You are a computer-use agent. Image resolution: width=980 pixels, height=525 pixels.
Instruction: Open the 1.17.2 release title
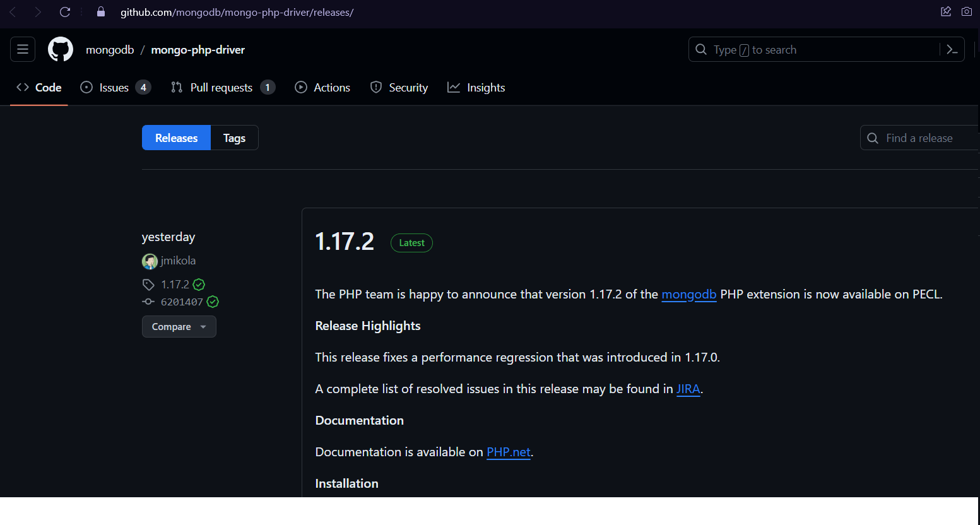point(345,242)
